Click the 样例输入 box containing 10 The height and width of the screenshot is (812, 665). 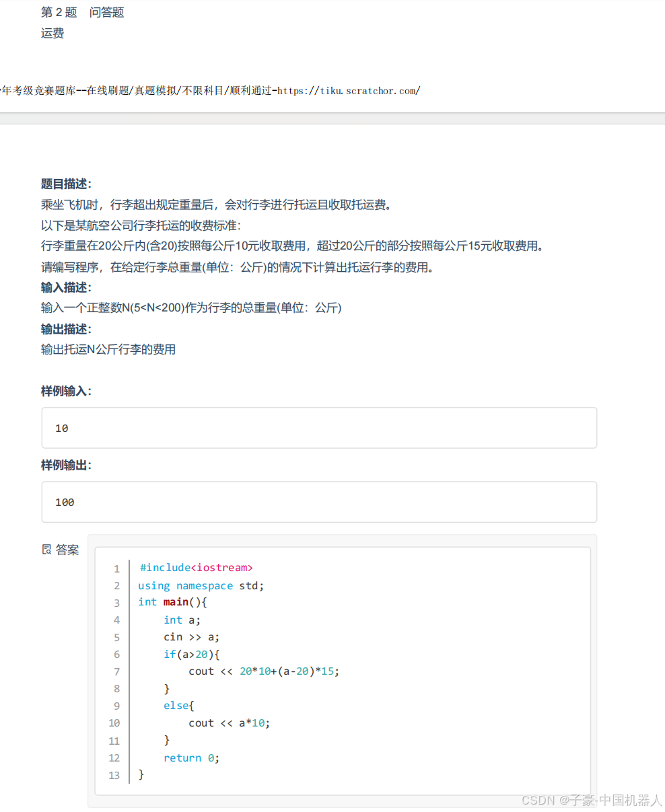[x=319, y=428]
